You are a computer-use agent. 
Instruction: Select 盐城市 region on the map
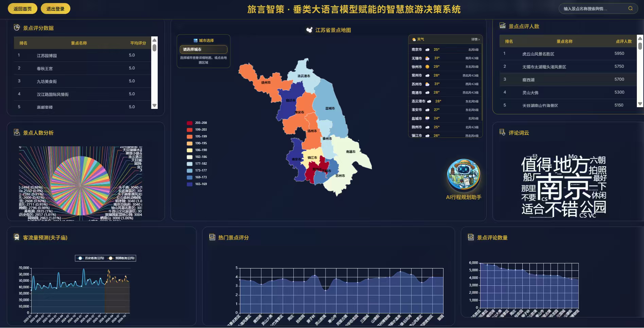click(x=330, y=109)
